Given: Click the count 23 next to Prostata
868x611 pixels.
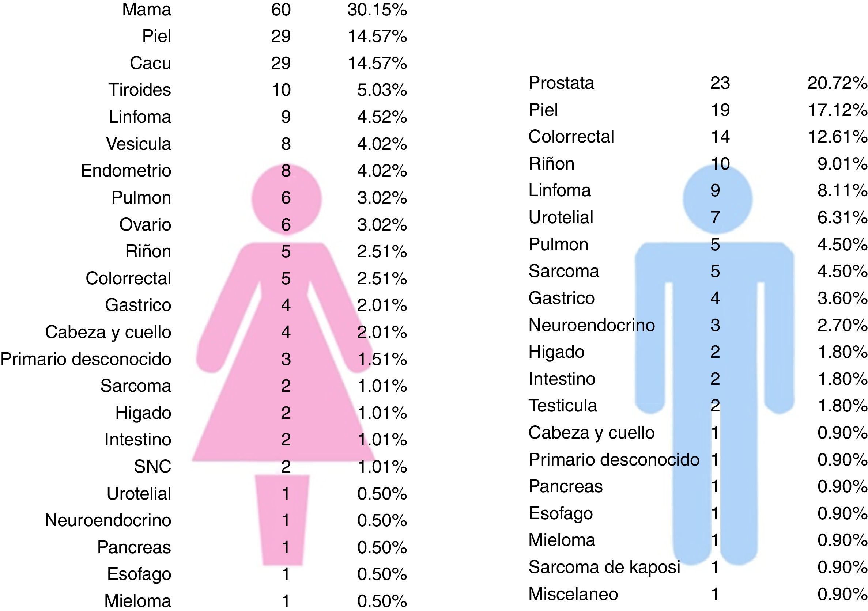Looking at the screenshot, I should pyautogui.click(x=720, y=83).
